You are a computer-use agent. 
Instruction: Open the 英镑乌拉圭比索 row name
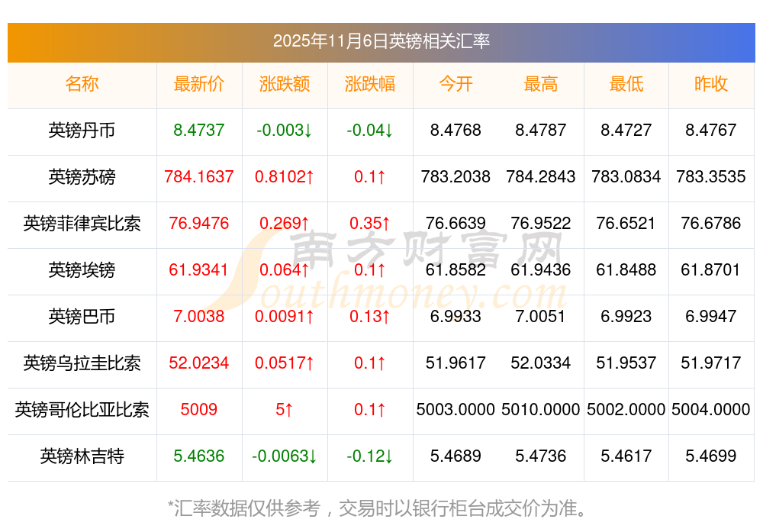click(x=82, y=363)
